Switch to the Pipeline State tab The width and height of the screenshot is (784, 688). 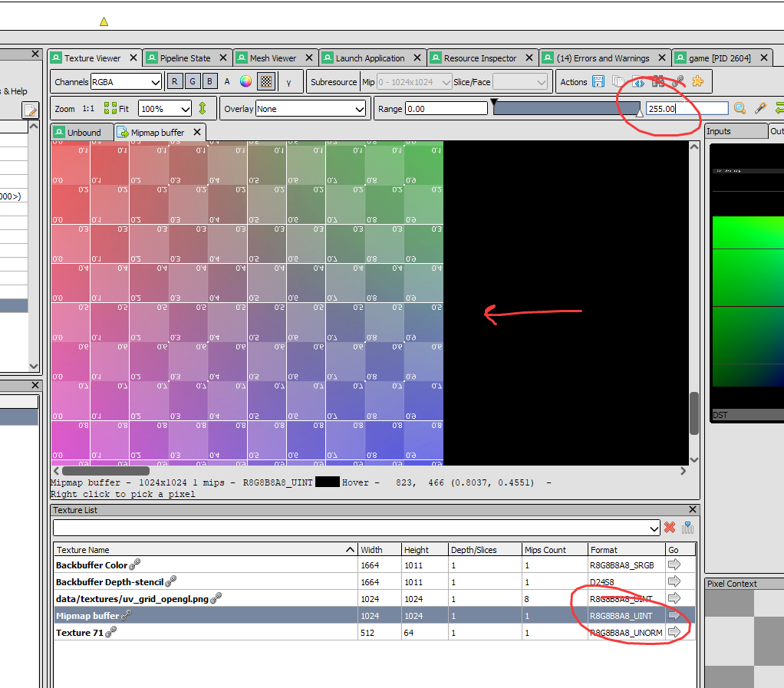[187, 57]
